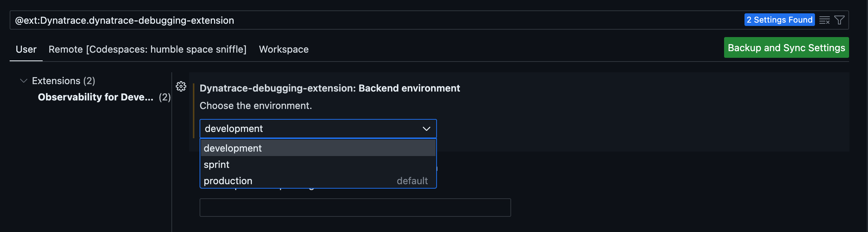
Task: Click Backup and Sync Settings button
Action: (x=786, y=48)
